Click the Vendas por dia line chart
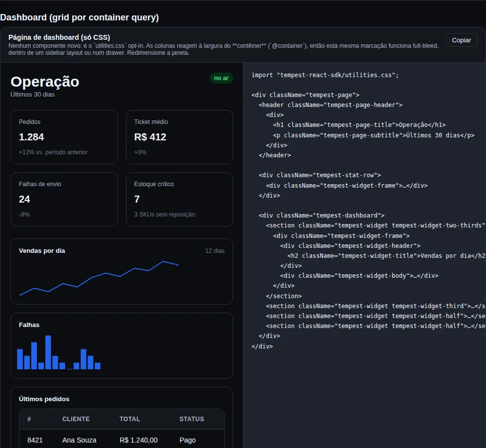The width and height of the screenshot is (486, 448). click(x=99, y=278)
